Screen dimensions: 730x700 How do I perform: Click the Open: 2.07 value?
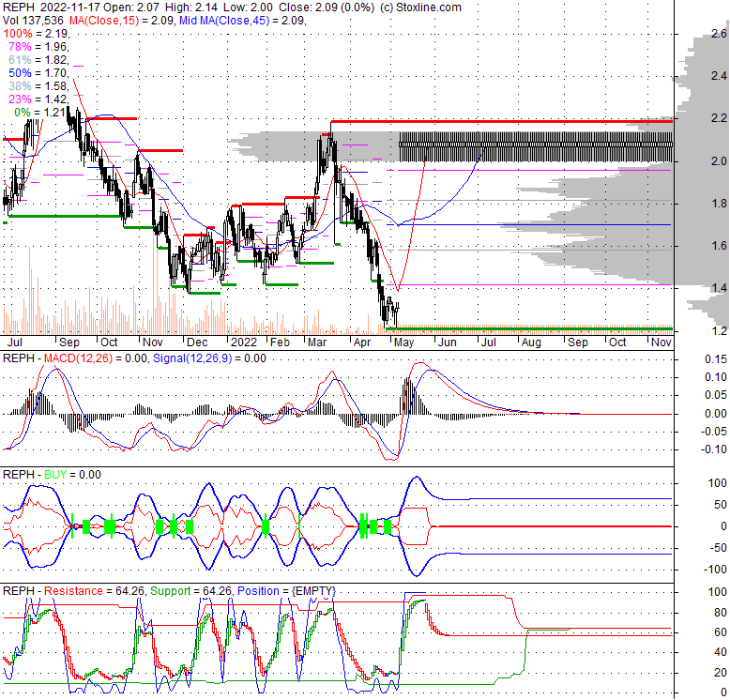131,8
